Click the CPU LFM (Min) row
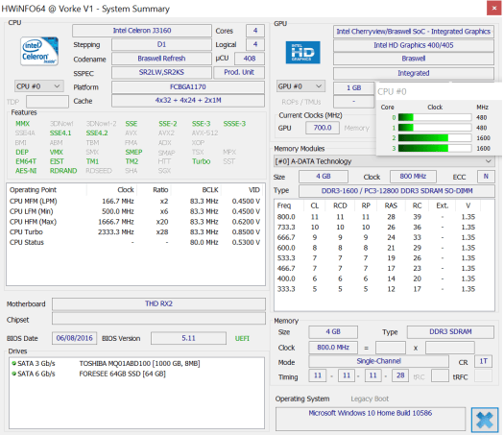The image size is (504, 435). coord(135,211)
